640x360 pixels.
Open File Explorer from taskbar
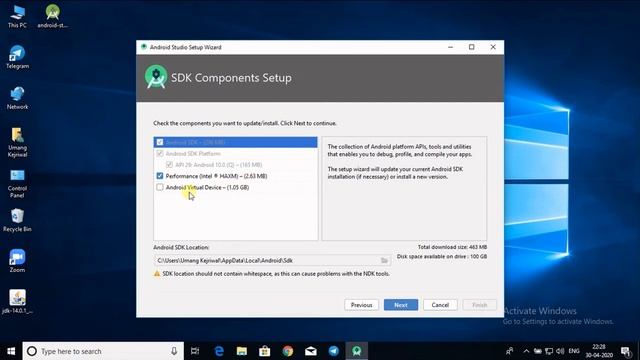[242, 351]
